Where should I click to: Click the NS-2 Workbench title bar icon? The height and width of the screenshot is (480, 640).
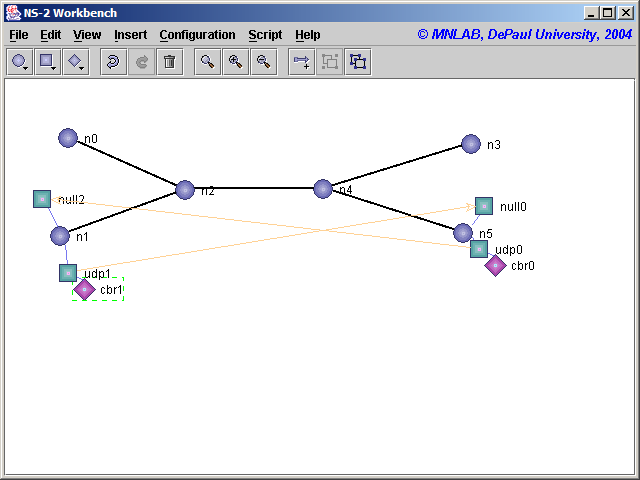(x=13, y=13)
